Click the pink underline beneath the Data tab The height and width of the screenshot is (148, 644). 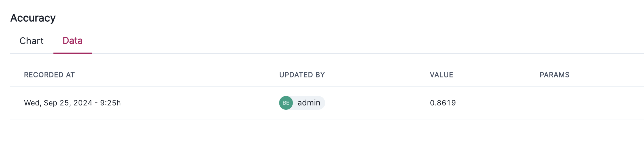[x=73, y=53]
